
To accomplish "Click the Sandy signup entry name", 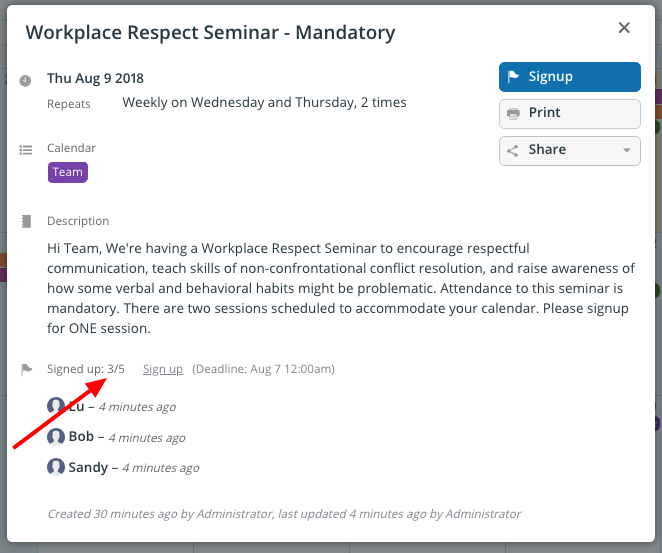I will pyautogui.click(x=88, y=467).
